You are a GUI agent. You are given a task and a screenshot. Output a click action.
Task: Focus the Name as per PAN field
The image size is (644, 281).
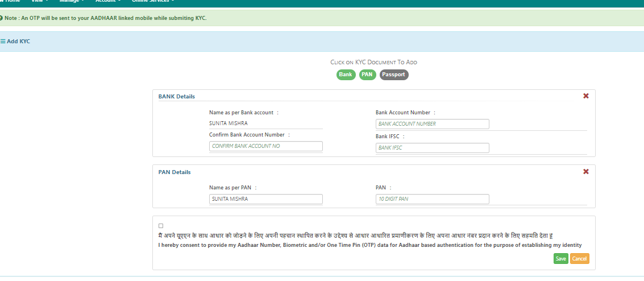(x=266, y=199)
